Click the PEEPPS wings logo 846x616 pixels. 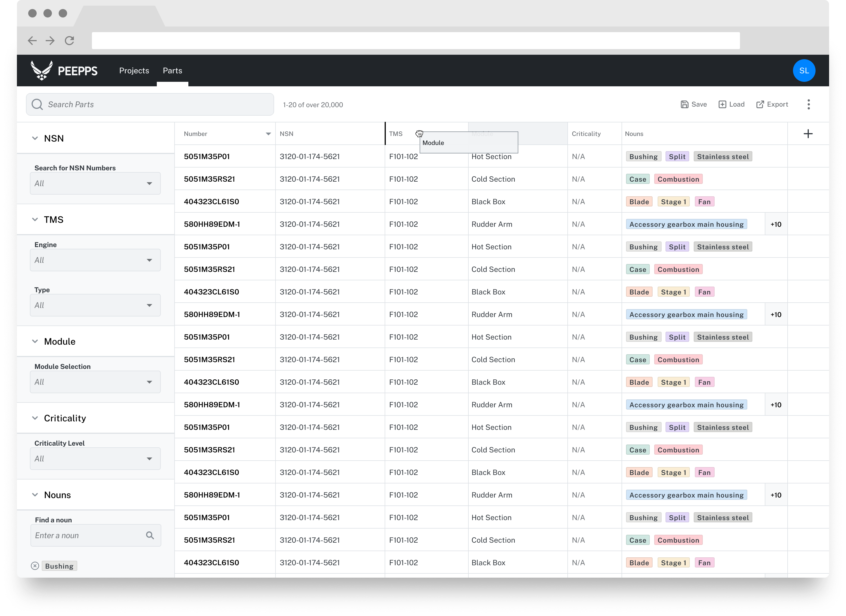pyautogui.click(x=41, y=71)
